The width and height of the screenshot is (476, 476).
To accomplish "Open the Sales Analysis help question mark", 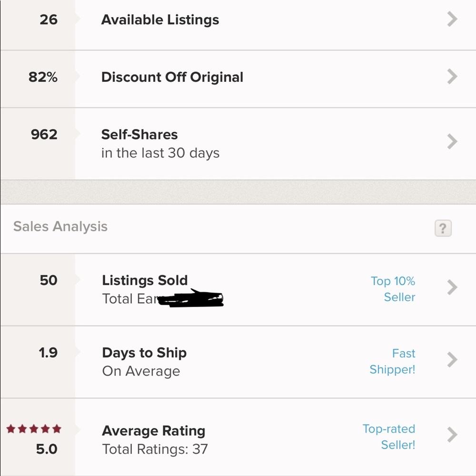I will click(x=443, y=228).
